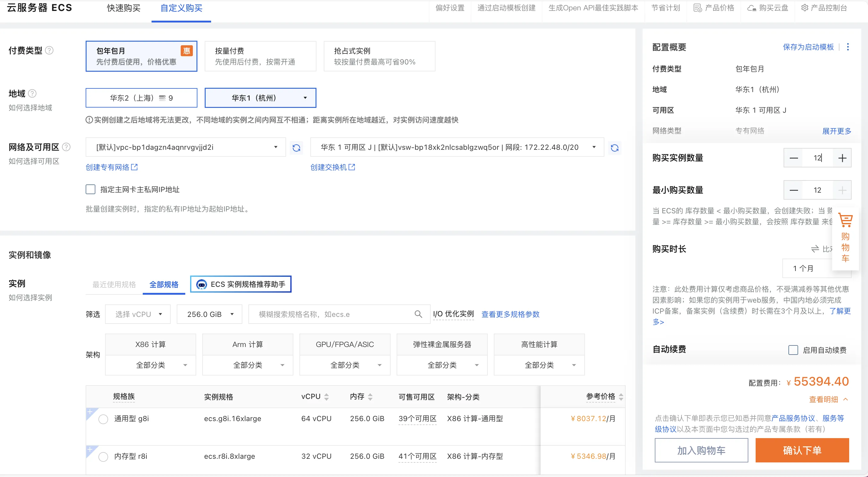Click the 购买实例数量 number field
868x477 pixels.
(818, 158)
